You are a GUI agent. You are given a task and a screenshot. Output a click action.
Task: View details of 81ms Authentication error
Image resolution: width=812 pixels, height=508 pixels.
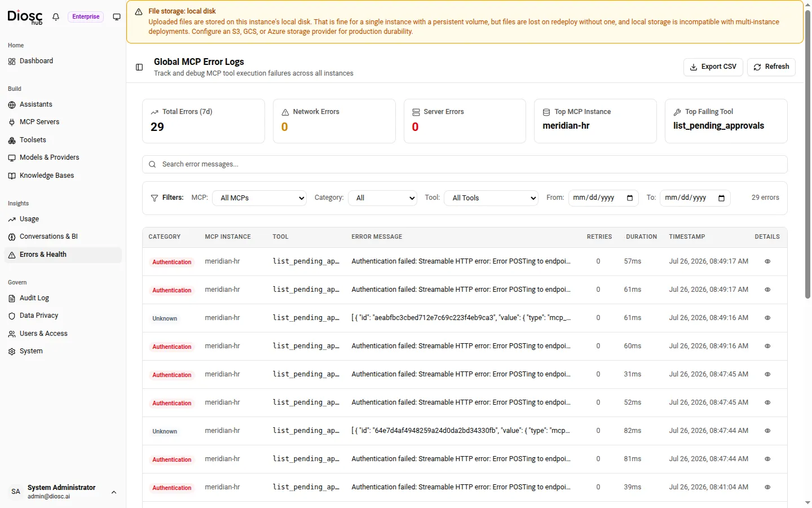point(767,459)
